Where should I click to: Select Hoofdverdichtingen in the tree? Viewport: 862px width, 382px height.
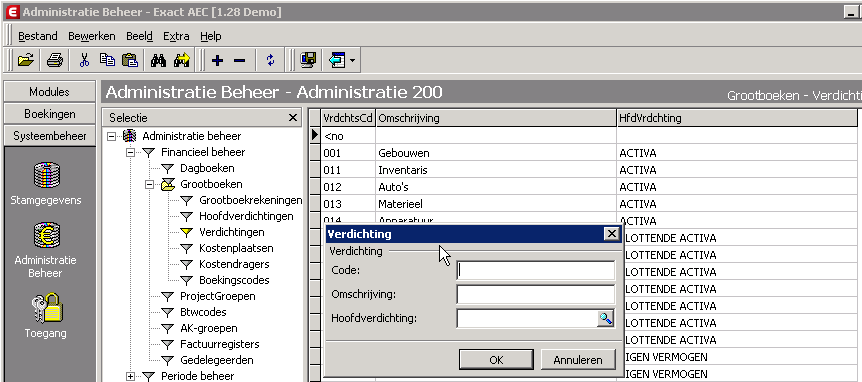pos(246,217)
